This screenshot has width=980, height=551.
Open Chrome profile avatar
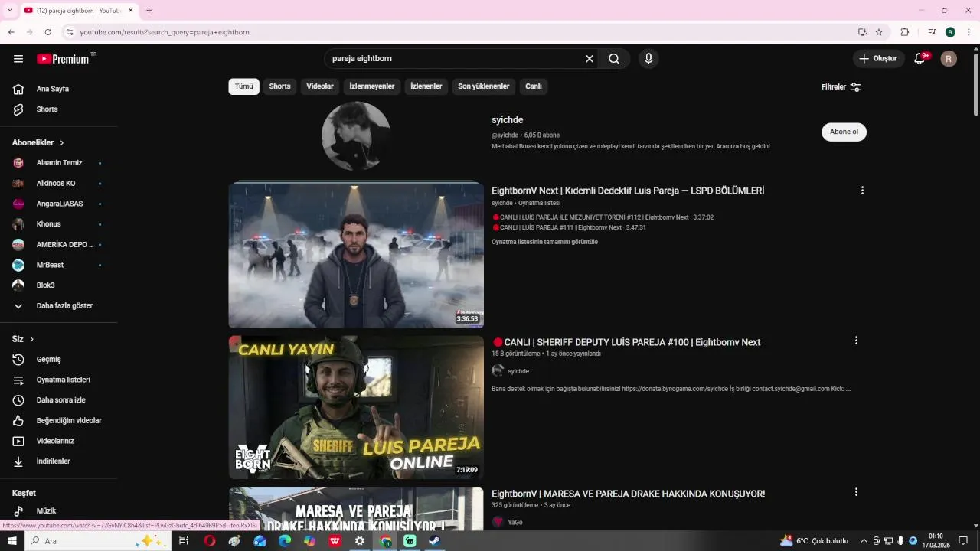click(950, 32)
